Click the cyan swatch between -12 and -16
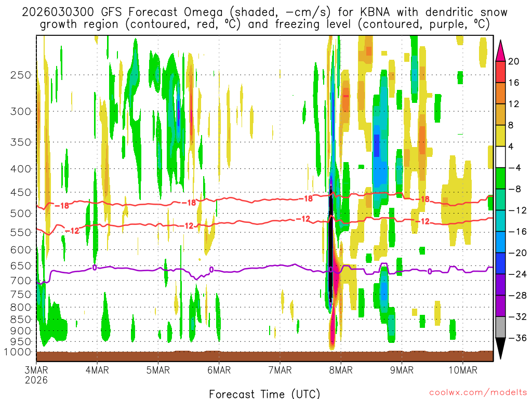532x399 pixels. point(500,221)
